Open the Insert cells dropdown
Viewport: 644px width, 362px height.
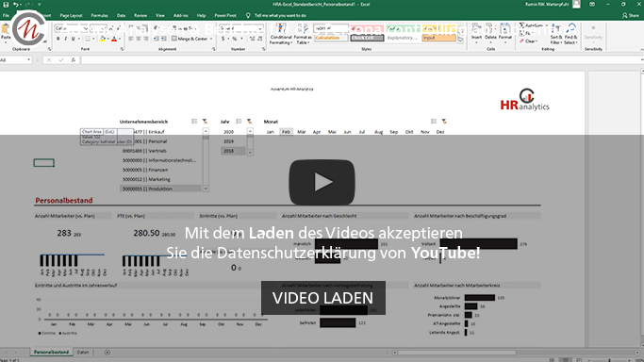(476, 34)
